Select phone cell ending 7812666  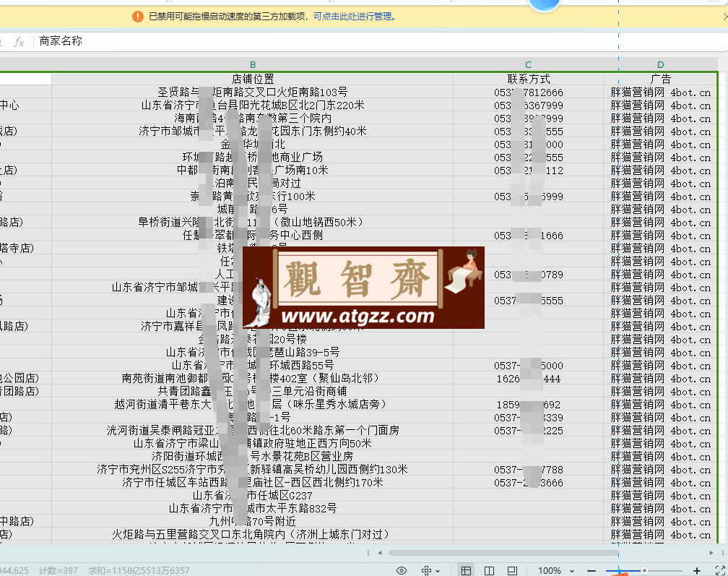point(529,93)
